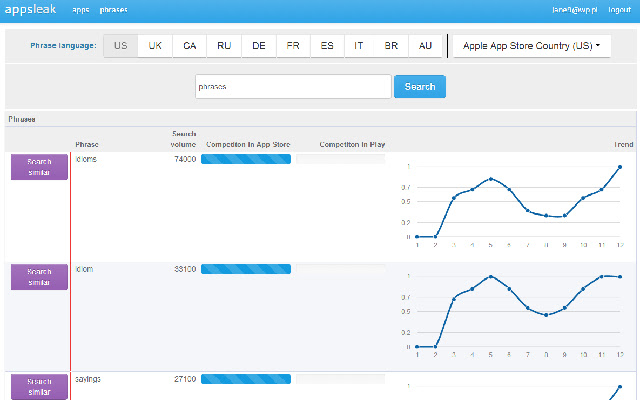
Task: Click the blue Search button
Action: pyautogui.click(x=420, y=87)
